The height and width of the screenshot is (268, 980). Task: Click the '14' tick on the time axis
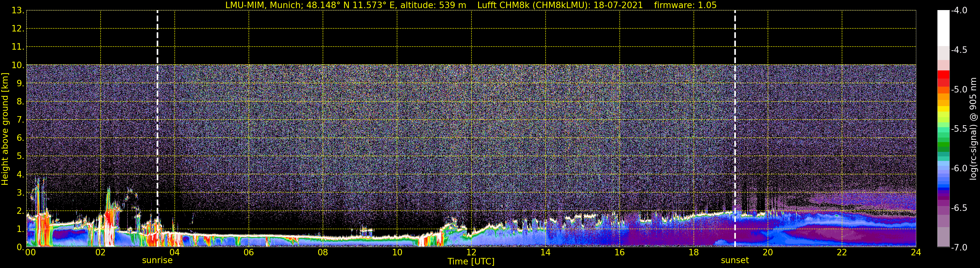point(545,252)
